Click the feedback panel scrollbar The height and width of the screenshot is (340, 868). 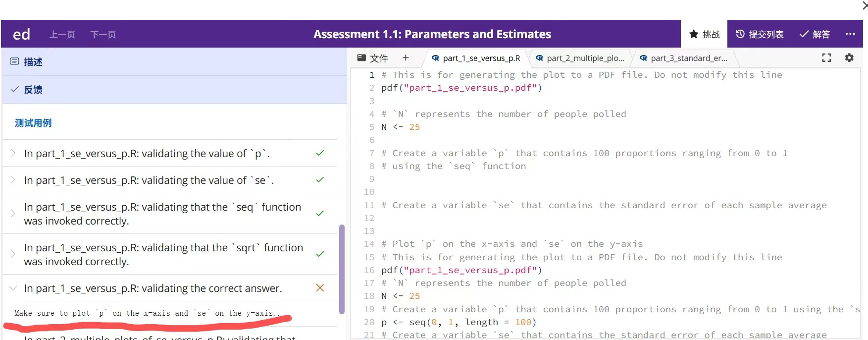click(x=342, y=269)
